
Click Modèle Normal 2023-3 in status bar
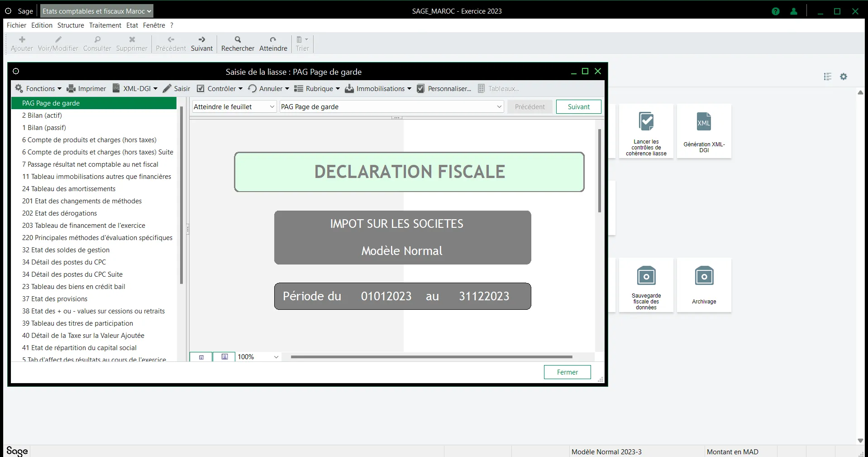606,452
